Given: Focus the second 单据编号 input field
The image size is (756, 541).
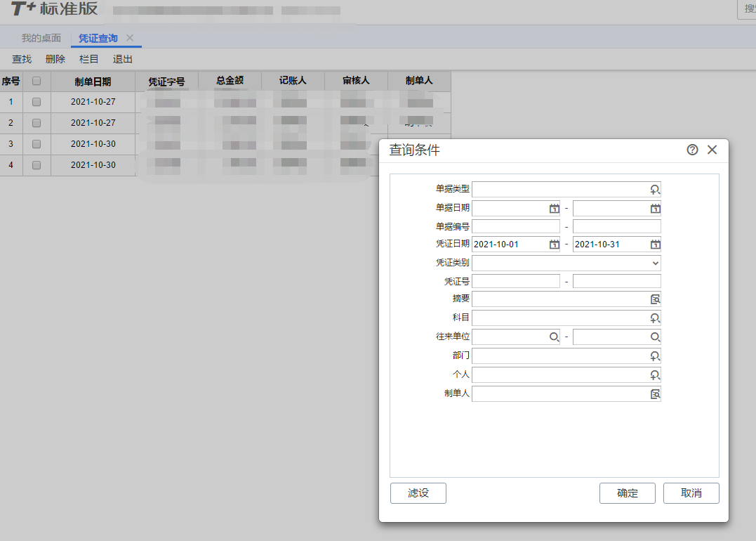Looking at the screenshot, I should [x=616, y=226].
